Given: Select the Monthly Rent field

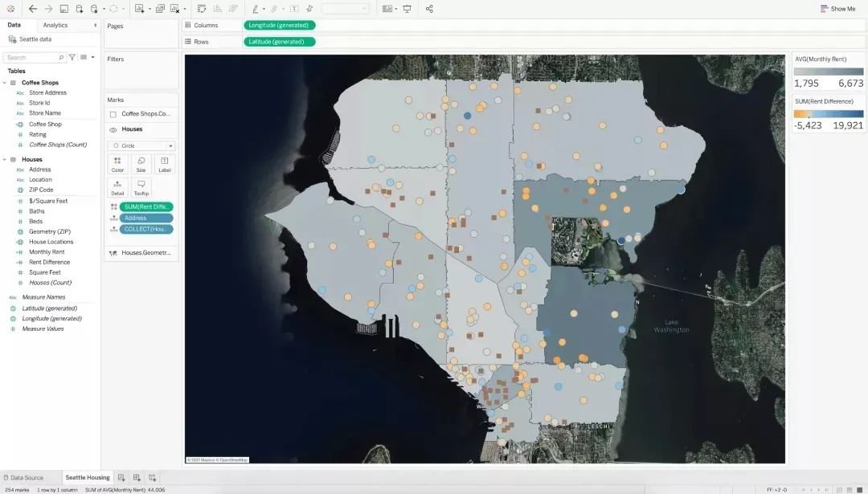Looking at the screenshot, I should click(47, 251).
